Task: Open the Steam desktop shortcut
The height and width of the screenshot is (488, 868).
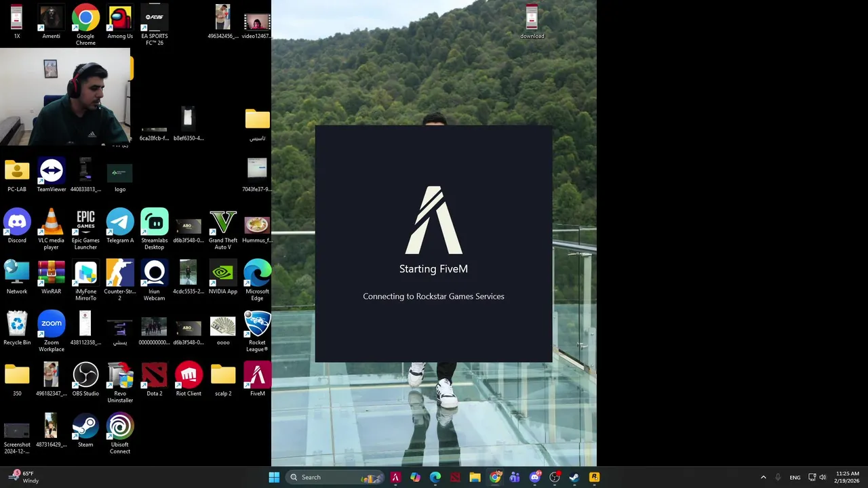Action: tap(85, 431)
